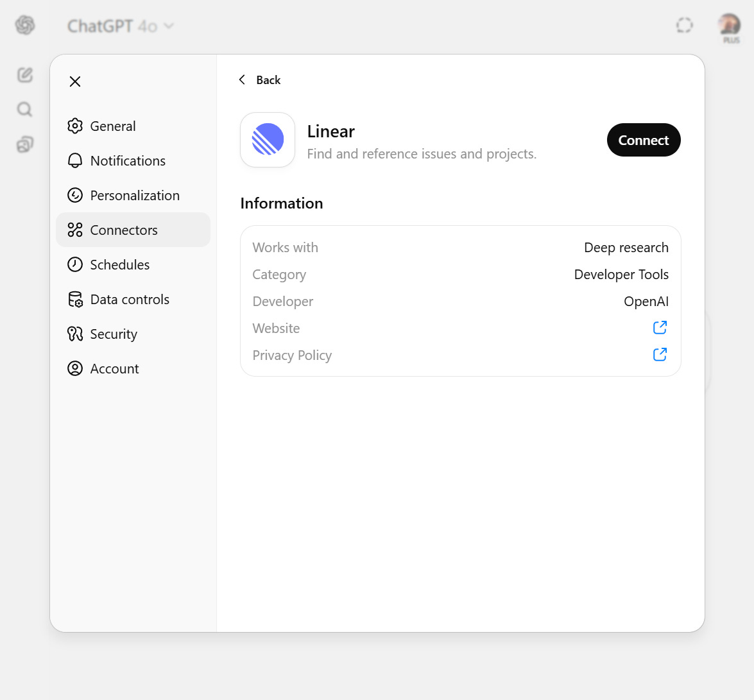
Task: Open Linear's Privacy Policy external link
Action: [660, 355]
